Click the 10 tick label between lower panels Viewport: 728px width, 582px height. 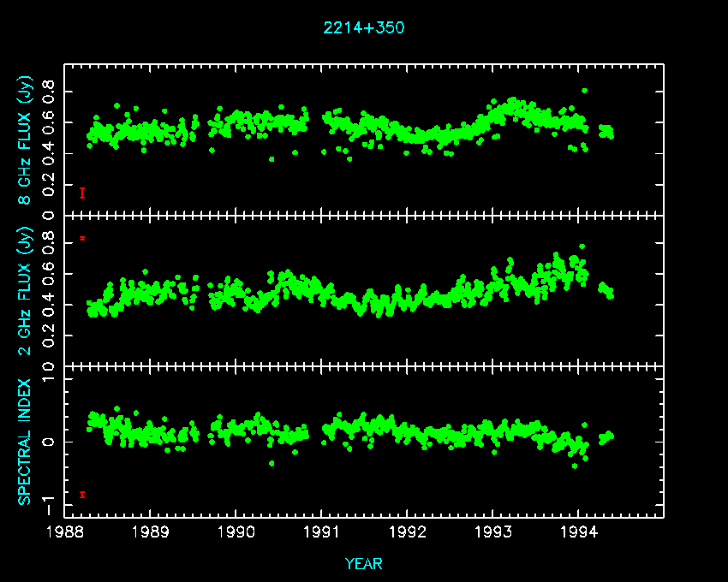point(47,367)
